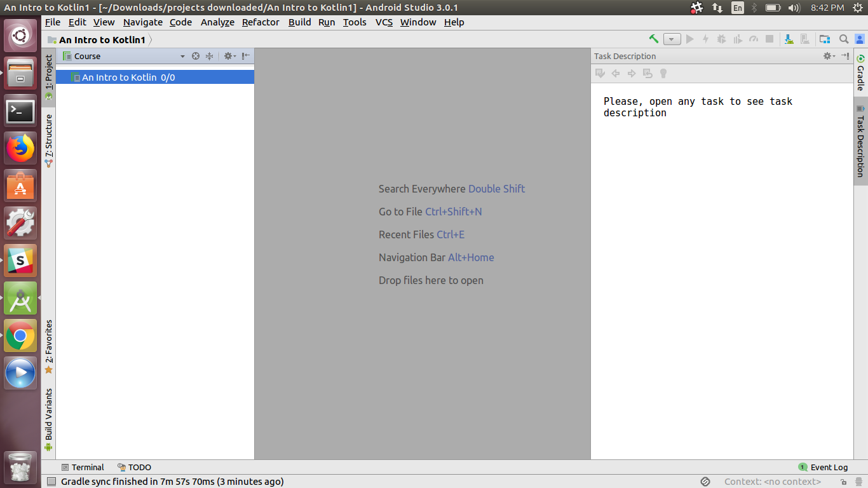Hide the Project panel with arrow icon

tap(245, 56)
